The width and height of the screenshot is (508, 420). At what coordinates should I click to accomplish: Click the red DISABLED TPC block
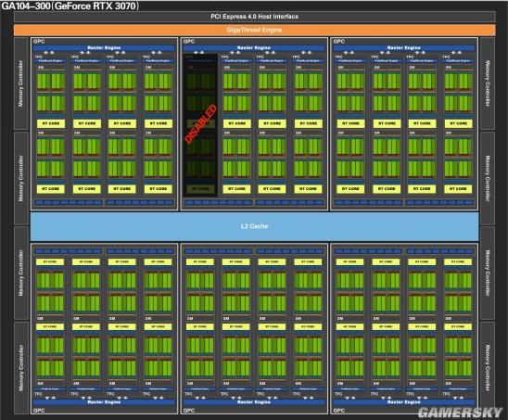point(200,125)
